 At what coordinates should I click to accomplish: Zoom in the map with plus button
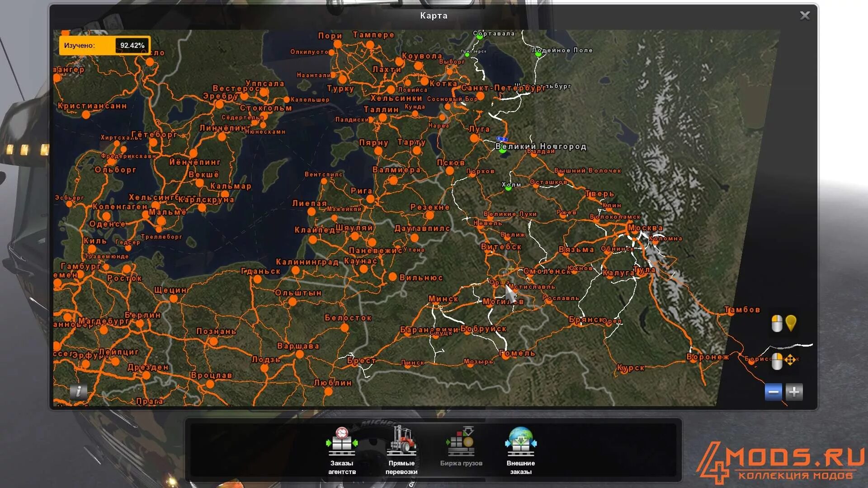click(794, 392)
